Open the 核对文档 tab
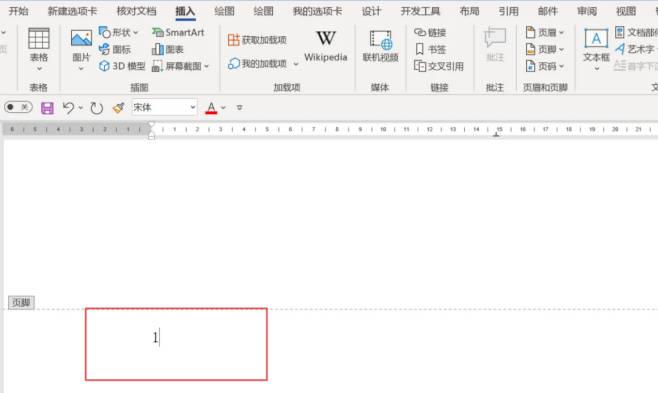This screenshot has width=658, height=393. point(136,11)
